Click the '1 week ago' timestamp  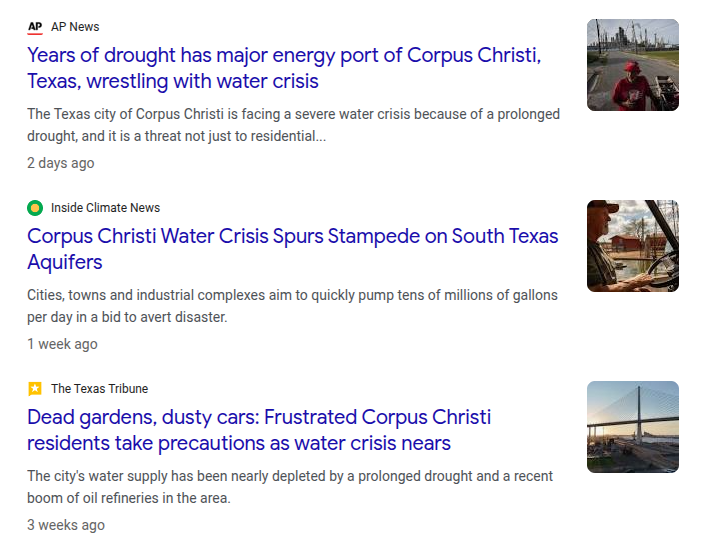pos(62,344)
